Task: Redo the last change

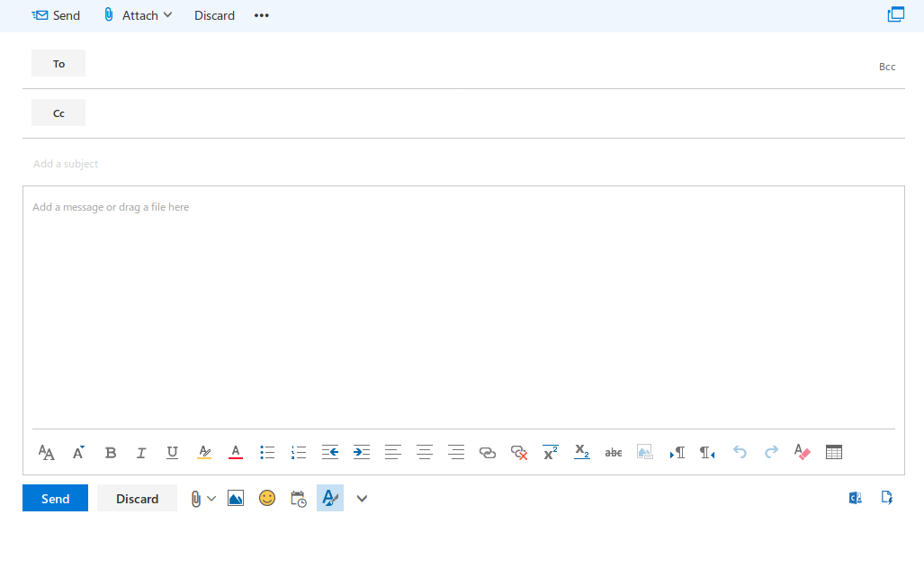Action: [771, 452]
